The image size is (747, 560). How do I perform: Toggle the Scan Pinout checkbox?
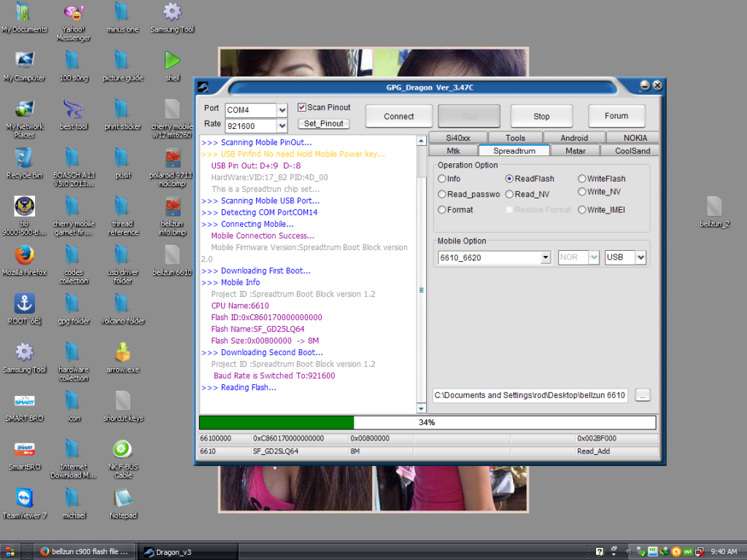302,108
